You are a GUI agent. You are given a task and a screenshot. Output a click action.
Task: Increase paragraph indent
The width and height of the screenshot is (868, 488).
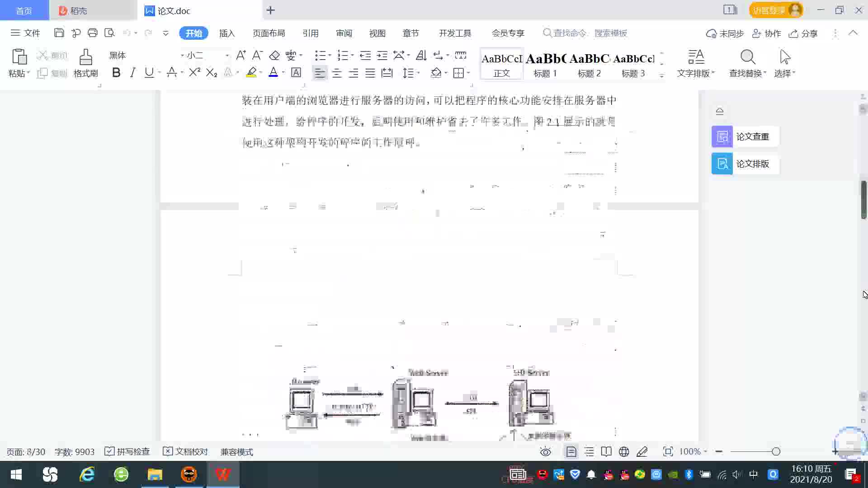(x=382, y=55)
